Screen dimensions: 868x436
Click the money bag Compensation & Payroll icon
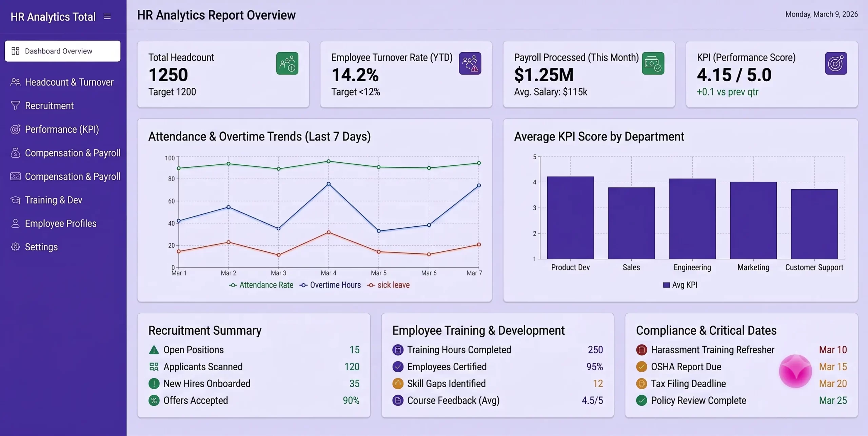(x=15, y=153)
